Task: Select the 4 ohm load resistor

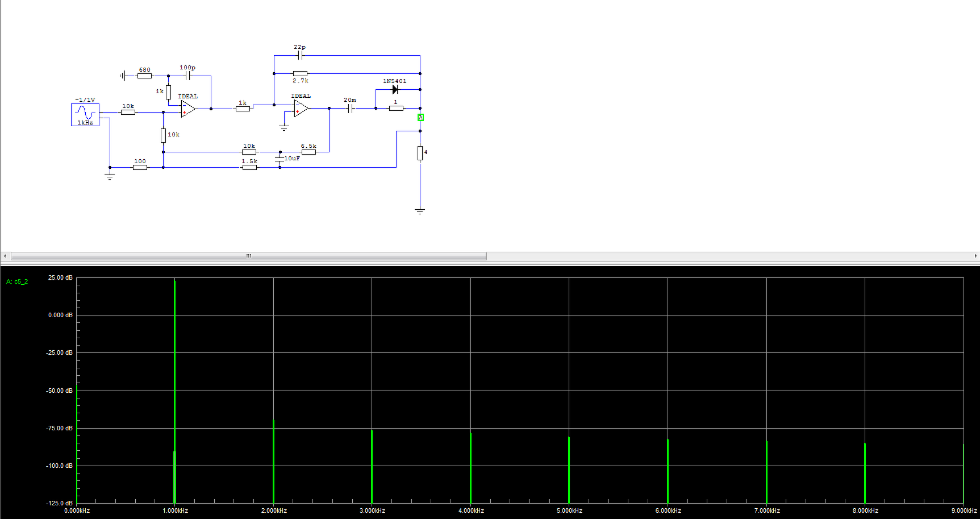Action: 420,153
